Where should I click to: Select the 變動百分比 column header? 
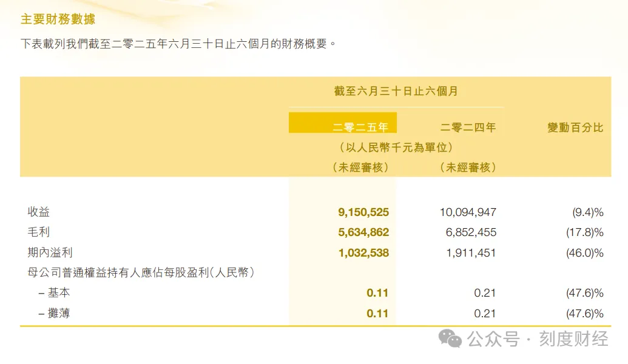575,127
